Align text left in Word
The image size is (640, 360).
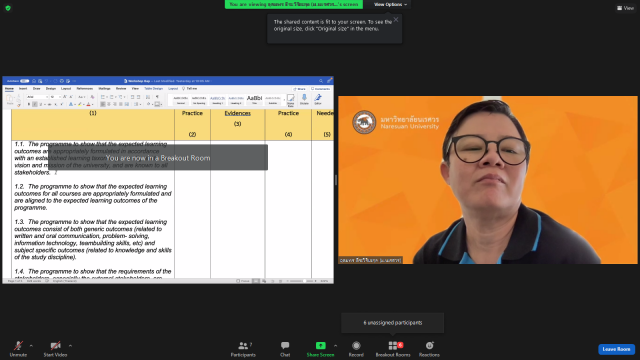click(x=103, y=104)
